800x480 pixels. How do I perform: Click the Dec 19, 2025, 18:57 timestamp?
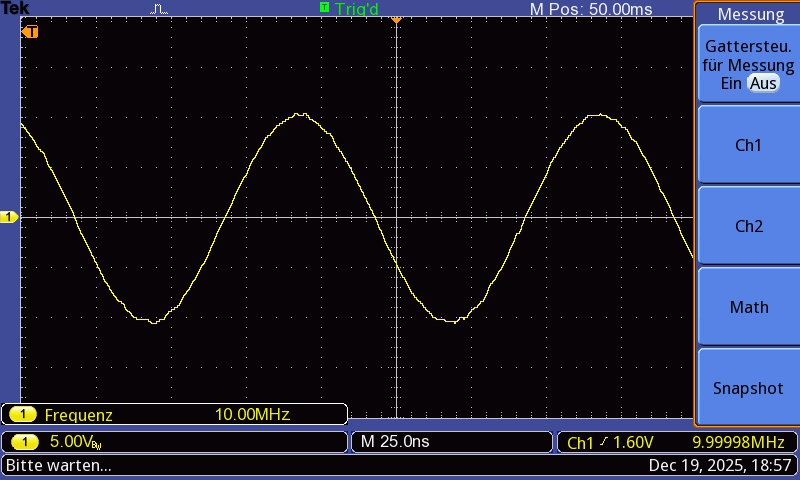(720, 465)
